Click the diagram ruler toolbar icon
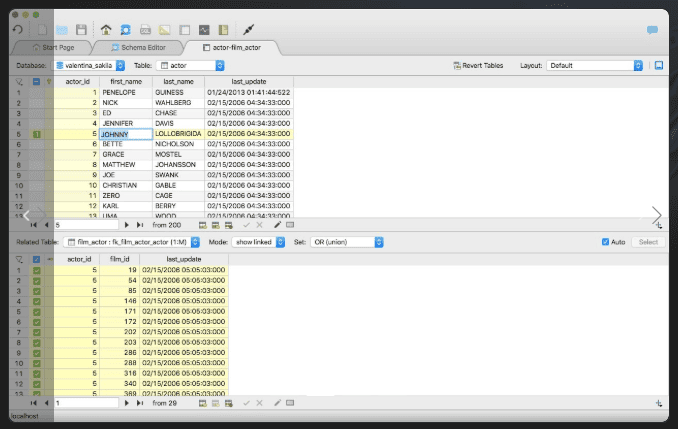This screenshot has width=678, height=429. pos(164,29)
